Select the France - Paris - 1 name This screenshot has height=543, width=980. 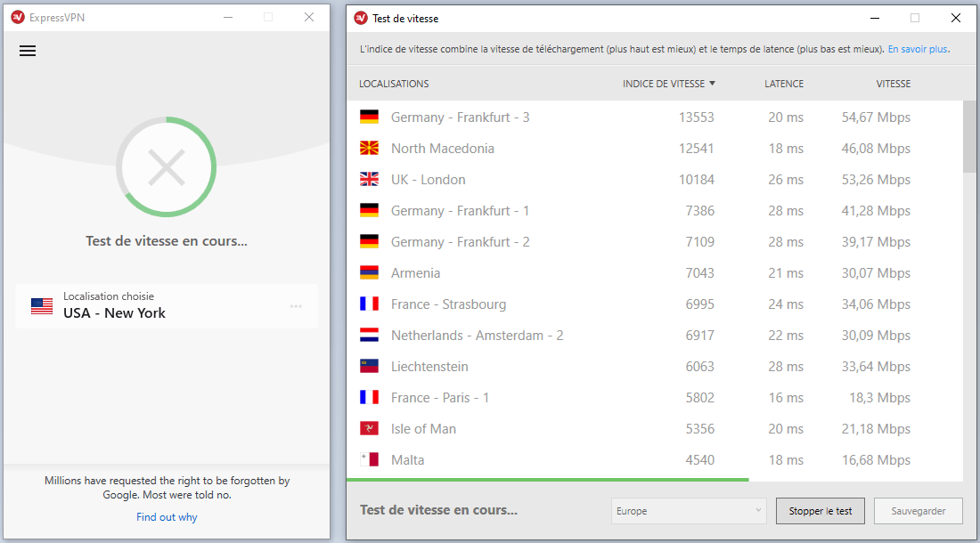440,398
